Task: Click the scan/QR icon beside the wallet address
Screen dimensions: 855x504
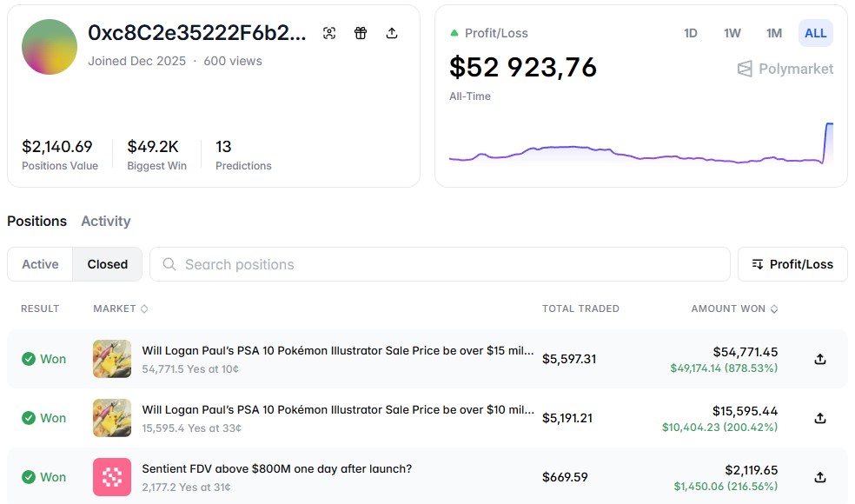Action: (329, 33)
